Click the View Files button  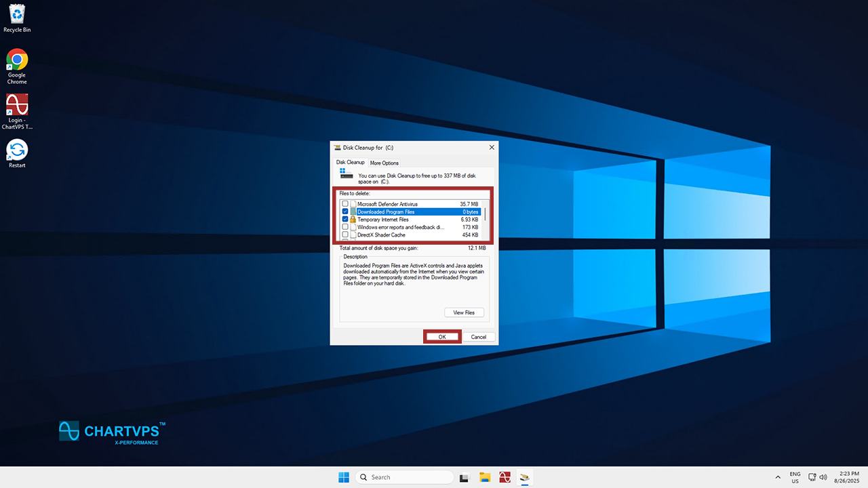pyautogui.click(x=464, y=312)
